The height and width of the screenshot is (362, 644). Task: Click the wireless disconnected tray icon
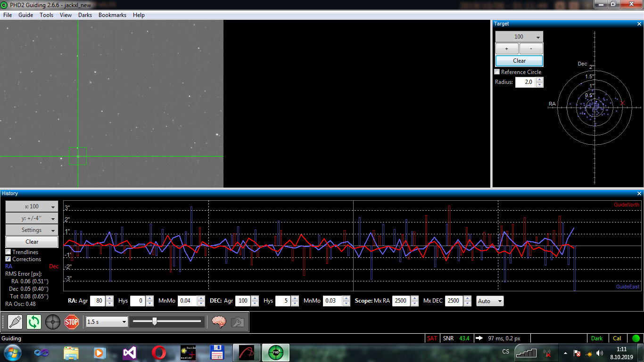pyautogui.click(x=547, y=353)
